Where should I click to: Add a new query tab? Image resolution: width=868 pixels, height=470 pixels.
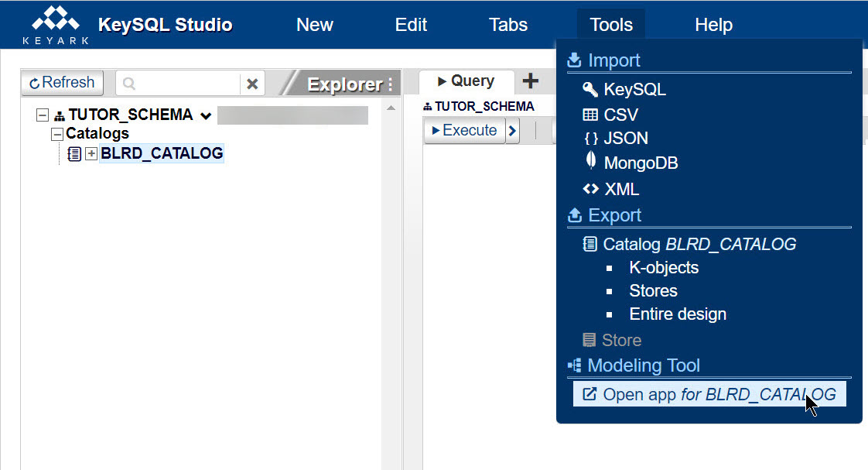point(531,81)
